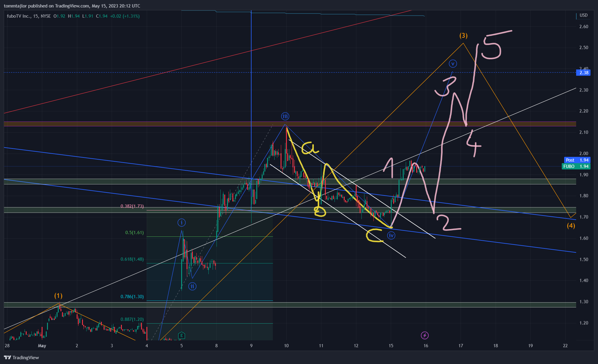The height and width of the screenshot is (364, 598).
Task: Click the 10 date on time axis
Action: 286,346
